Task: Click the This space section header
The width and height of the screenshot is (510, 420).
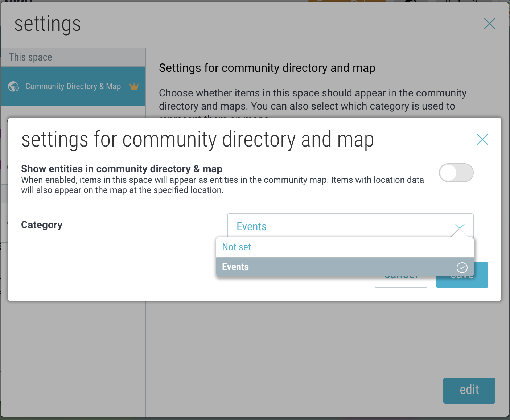Action: click(x=30, y=57)
